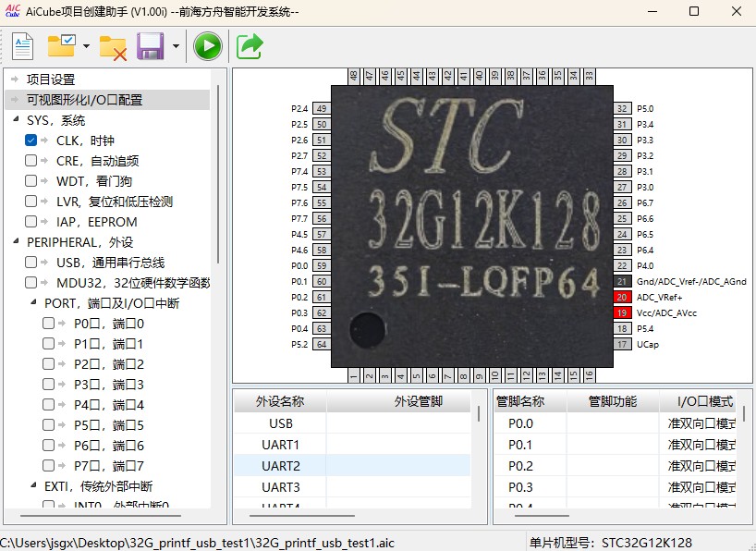Click peripheral table horizontal scrollbar
This screenshot has width=756, height=551.
pos(302,515)
